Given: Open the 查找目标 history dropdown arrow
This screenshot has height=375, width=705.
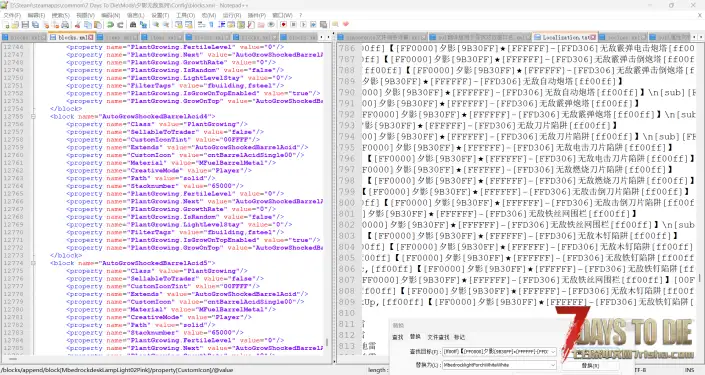Looking at the screenshot, I should (553, 351).
